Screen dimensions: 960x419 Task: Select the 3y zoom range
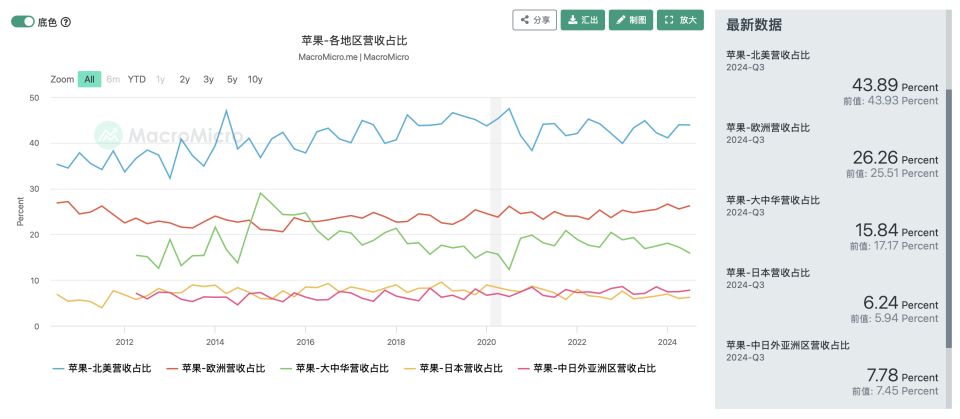click(209, 79)
